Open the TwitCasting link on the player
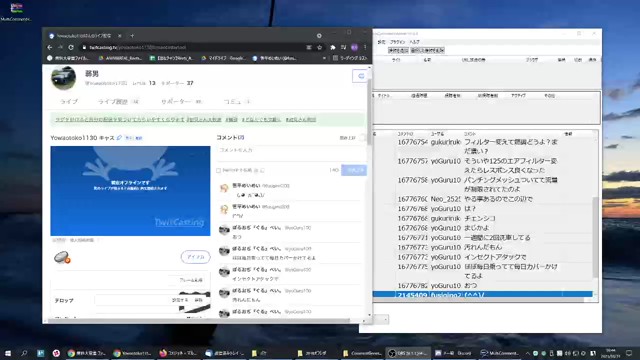The width and height of the screenshot is (640, 360). pos(179,222)
